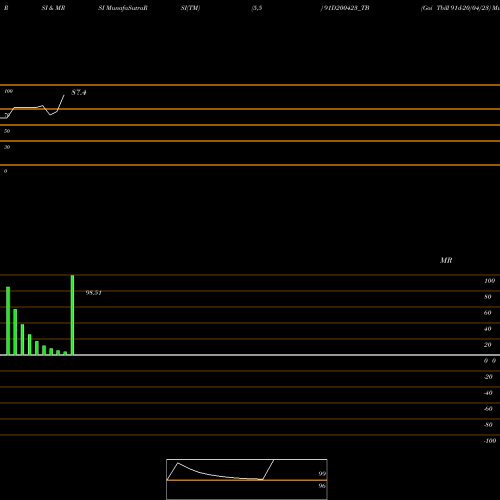The height and width of the screenshot is (500, 500).
Task: Click the 99 label in the mini chart
Action: (322, 474)
